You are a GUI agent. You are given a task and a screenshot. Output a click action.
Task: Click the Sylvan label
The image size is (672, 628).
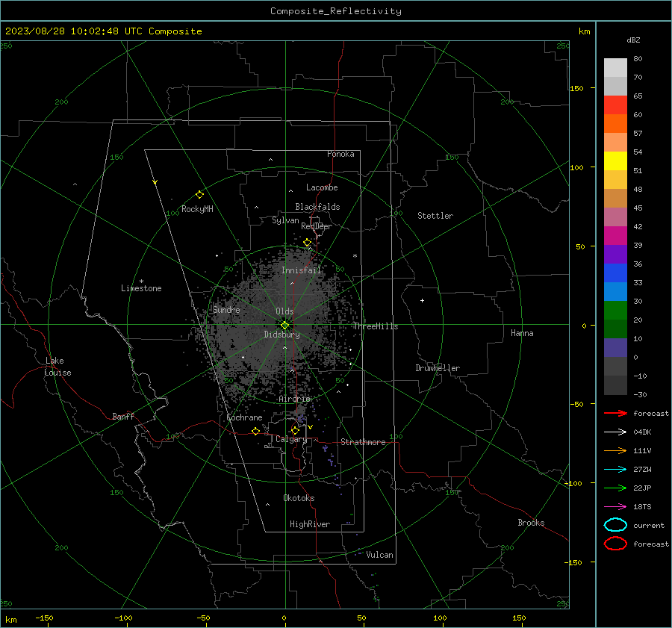point(285,220)
